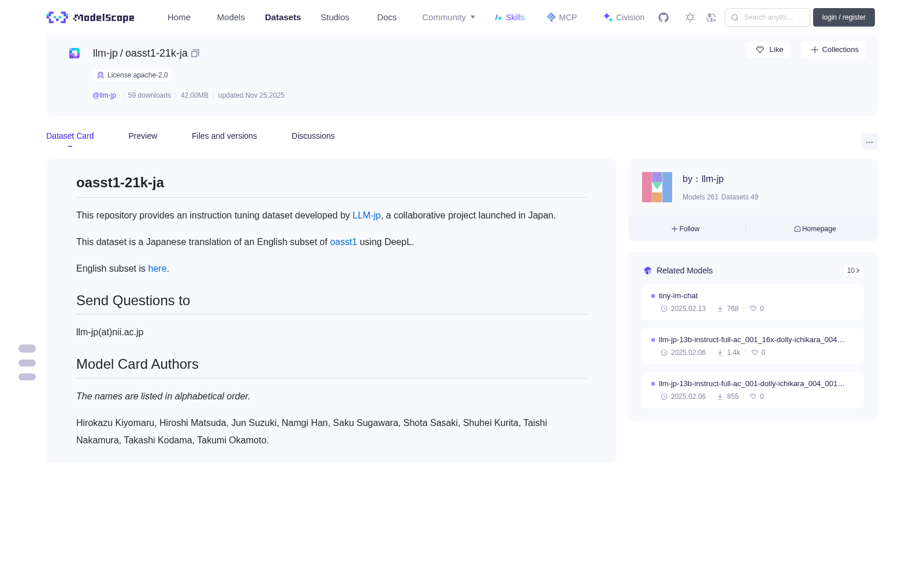Click the clock icon next to 2025.02.13
Viewport: 924px width, 578px height.
point(664,309)
